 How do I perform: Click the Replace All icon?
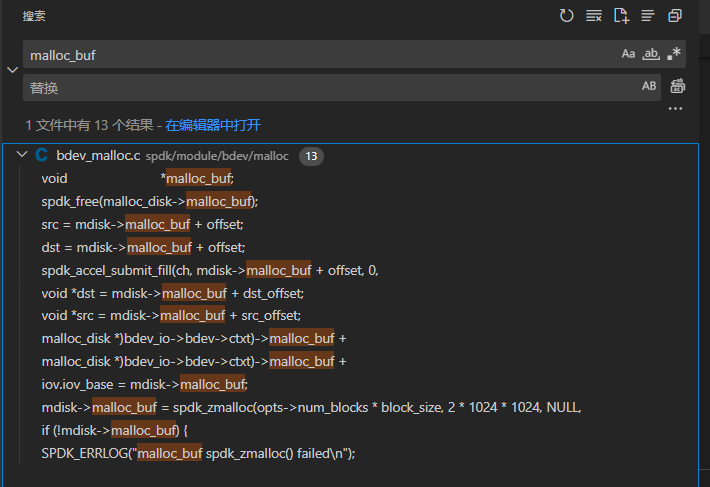(x=677, y=86)
